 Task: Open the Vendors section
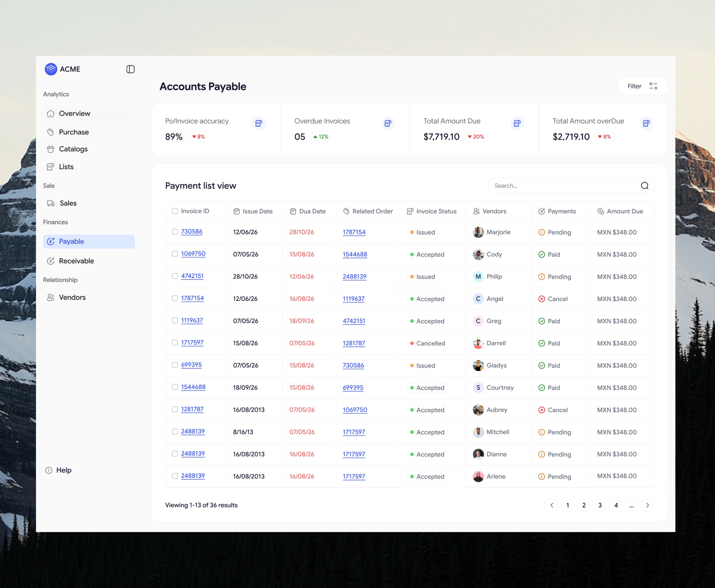tap(72, 297)
